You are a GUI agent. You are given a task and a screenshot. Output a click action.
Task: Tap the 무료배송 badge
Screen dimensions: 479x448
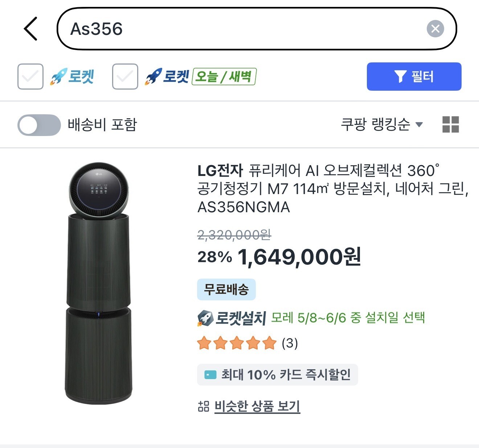[226, 289]
